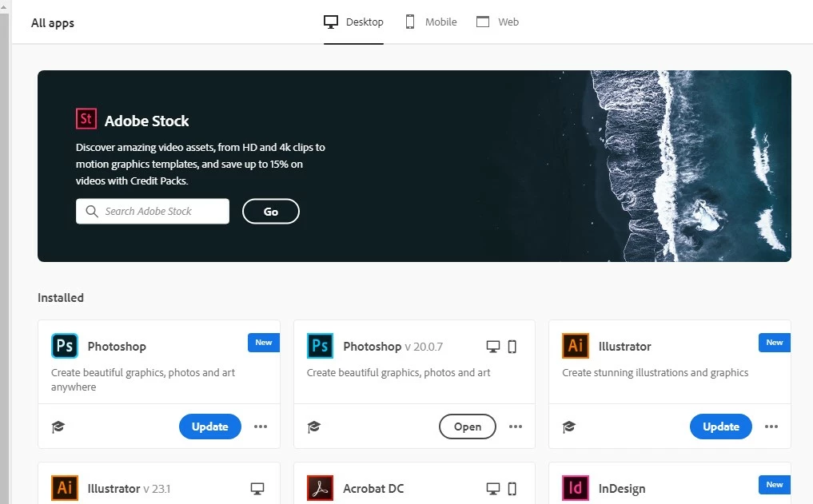Click the 'Acrobat DC' title text
The height and width of the screenshot is (504, 813).
click(373, 489)
